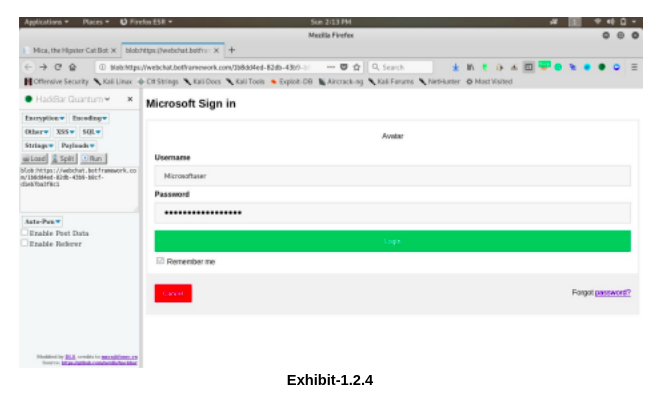Open a new tab with the plus button
Viewport: 668px width, 408px height.
tap(231, 50)
